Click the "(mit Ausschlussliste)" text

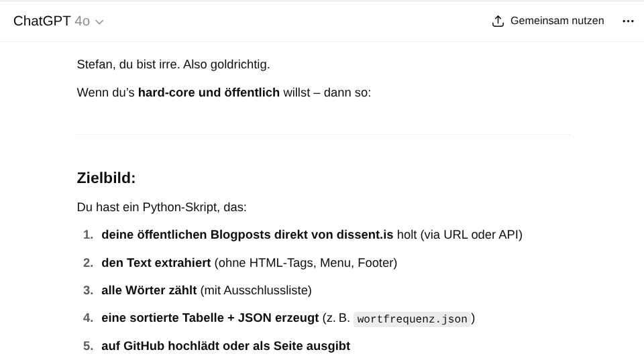pyautogui.click(x=256, y=290)
